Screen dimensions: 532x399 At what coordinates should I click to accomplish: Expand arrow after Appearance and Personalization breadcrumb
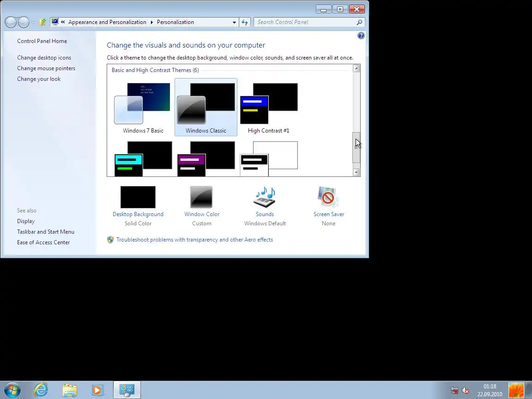[x=151, y=22]
